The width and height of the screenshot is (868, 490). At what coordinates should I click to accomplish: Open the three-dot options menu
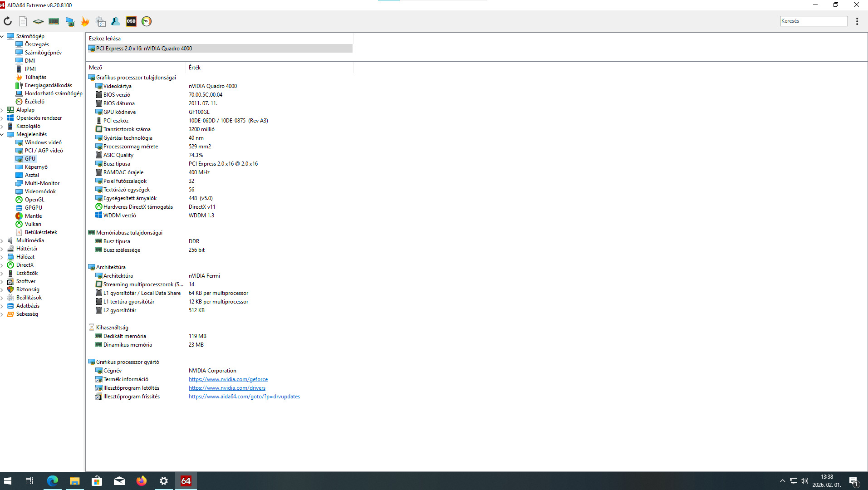tap(857, 21)
